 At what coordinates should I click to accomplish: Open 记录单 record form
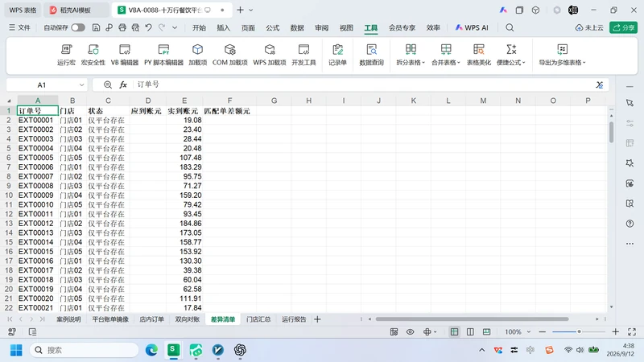pyautogui.click(x=337, y=55)
